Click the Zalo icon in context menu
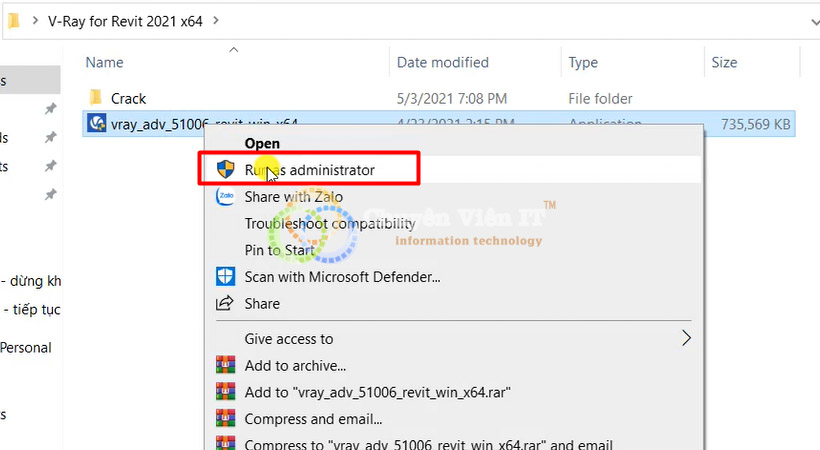Screen dimensions: 820x450 (226, 197)
